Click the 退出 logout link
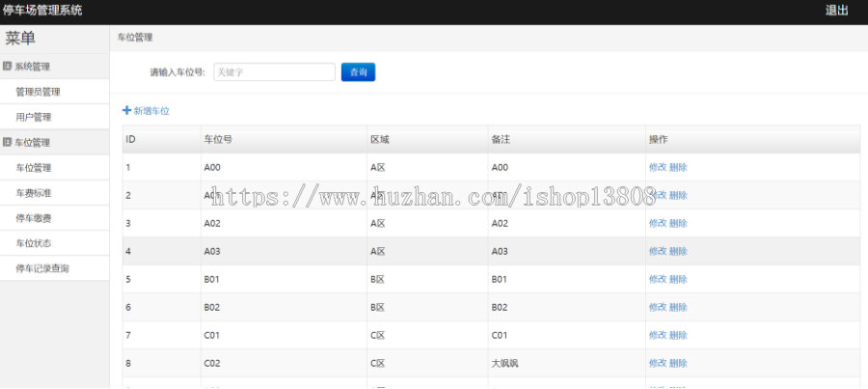This screenshot has height=389, width=868. 836,11
